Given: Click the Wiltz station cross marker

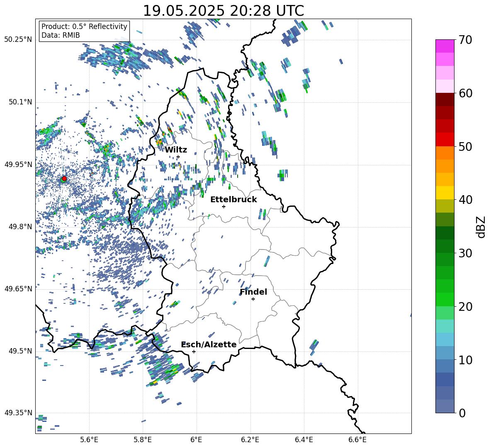Looking at the screenshot, I should 178,157.
